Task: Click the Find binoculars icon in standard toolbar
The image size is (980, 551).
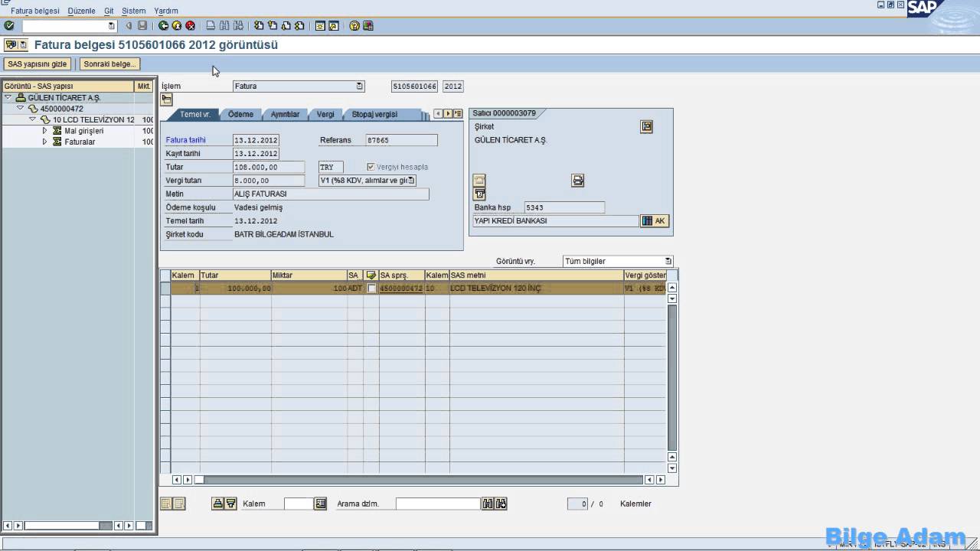Action: [x=224, y=26]
